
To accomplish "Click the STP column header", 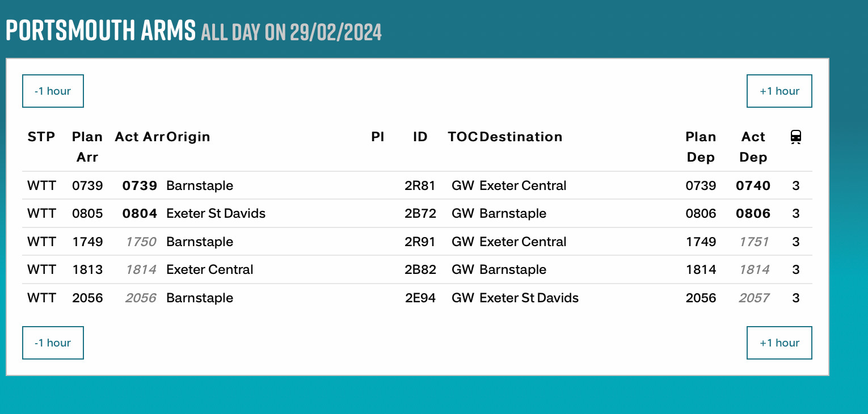I will 41,137.
